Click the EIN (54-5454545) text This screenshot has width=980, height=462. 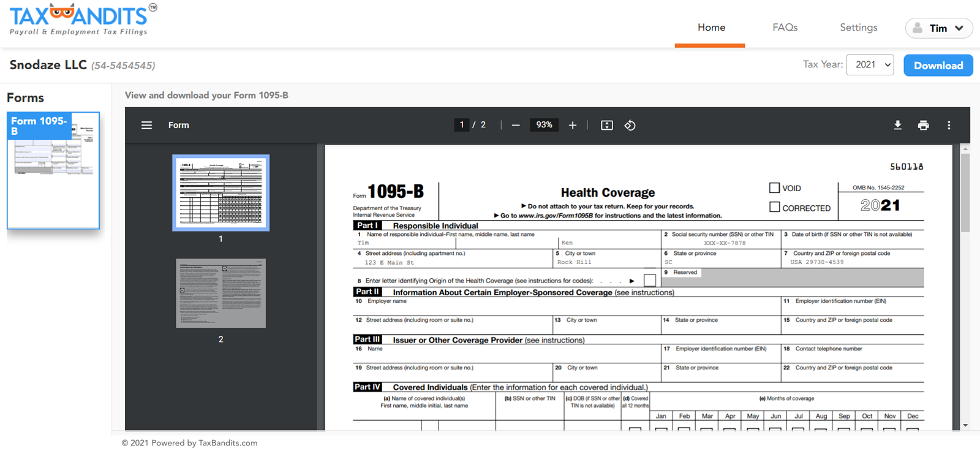coord(123,66)
